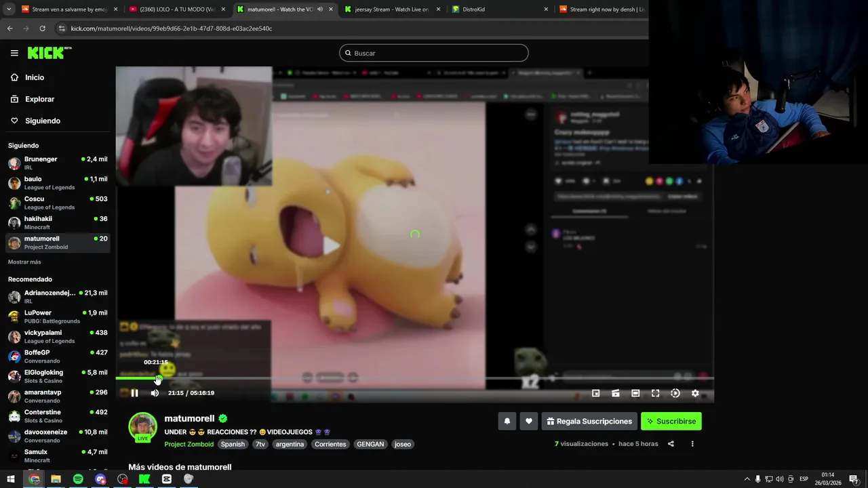This screenshot has width=868, height=488.
Task: Select amarantavp recommended channel
Action: (58, 396)
